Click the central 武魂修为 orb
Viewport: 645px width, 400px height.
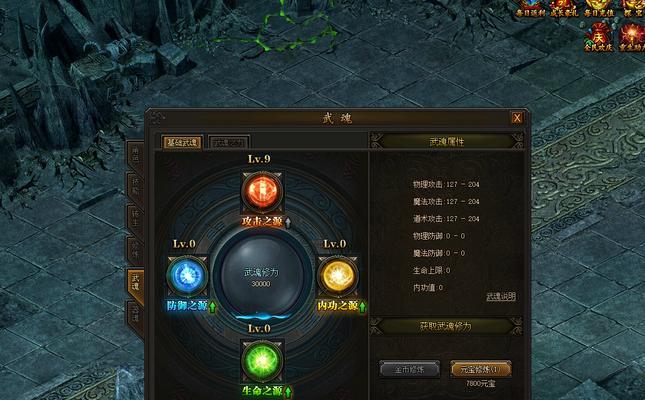tap(262, 276)
